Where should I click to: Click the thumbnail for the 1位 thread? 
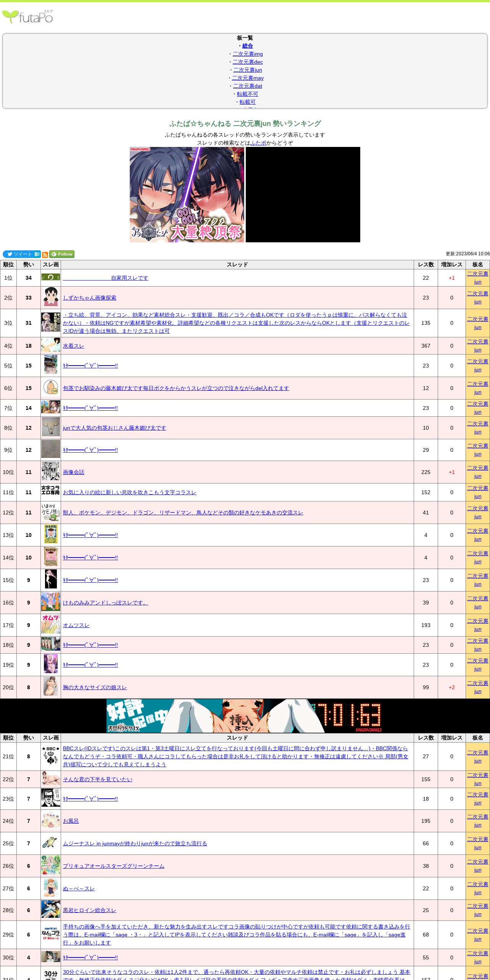click(x=51, y=277)
